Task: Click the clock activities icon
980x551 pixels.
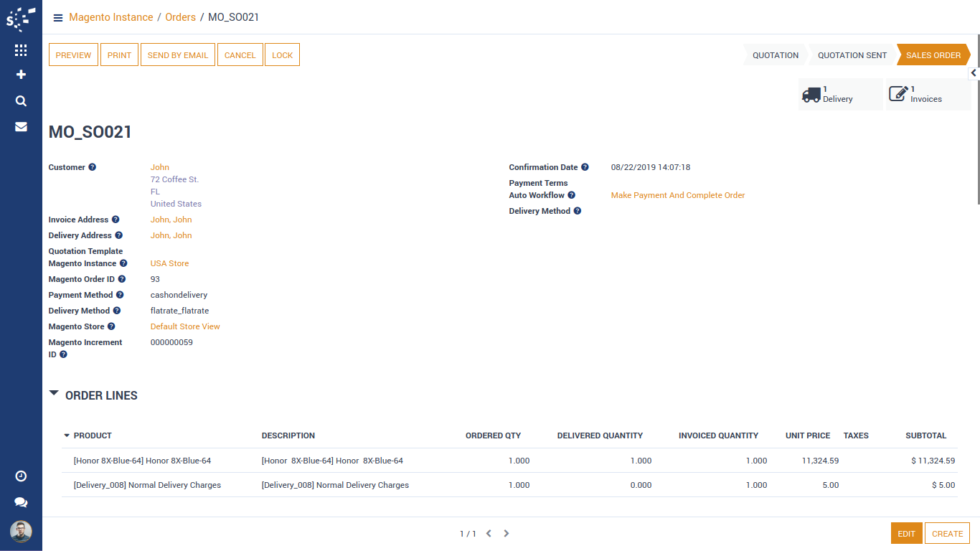Action: 21,476
